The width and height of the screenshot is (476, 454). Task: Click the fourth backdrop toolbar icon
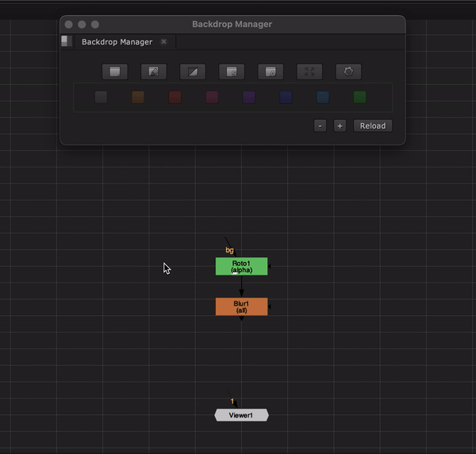(232, 71)
